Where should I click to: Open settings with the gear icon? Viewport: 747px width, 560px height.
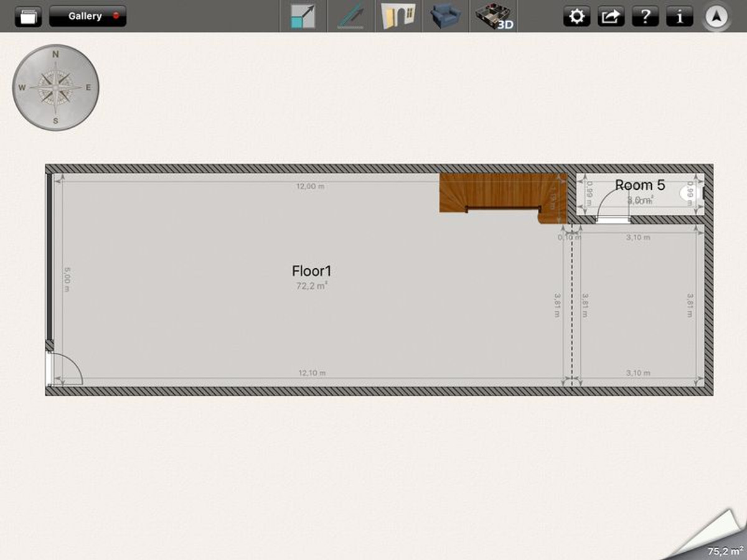click(577, 17)
